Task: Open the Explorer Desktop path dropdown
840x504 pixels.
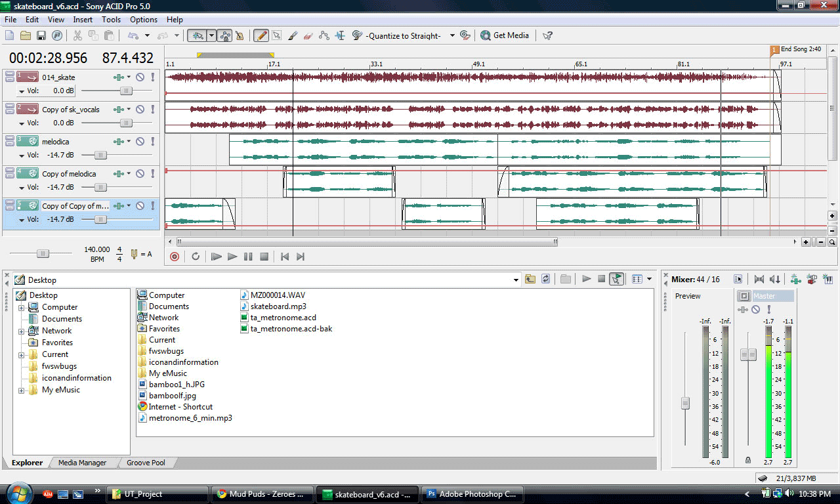Action: (516, 280)
